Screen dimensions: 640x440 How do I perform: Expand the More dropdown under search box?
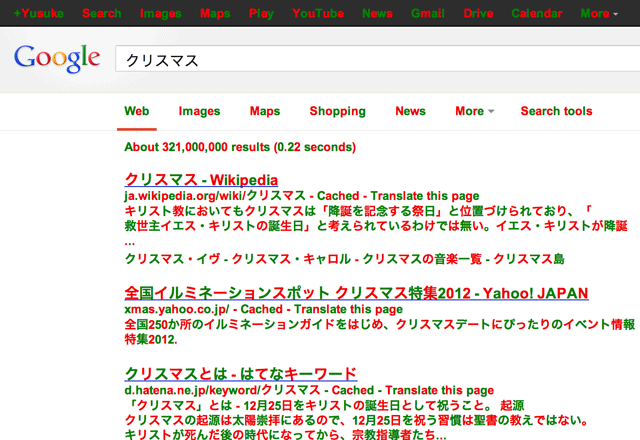coord(474,111)
